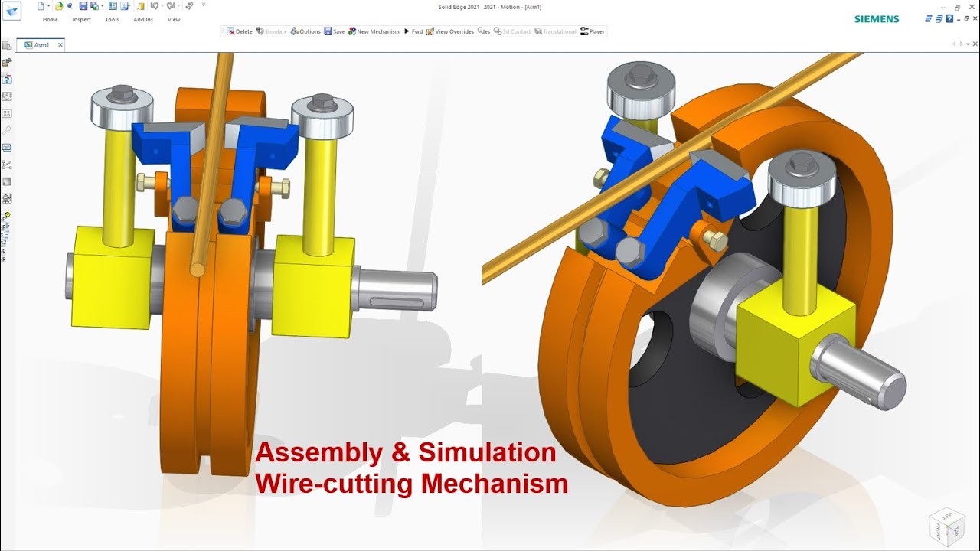Open View Overrides

pos(450,31)
